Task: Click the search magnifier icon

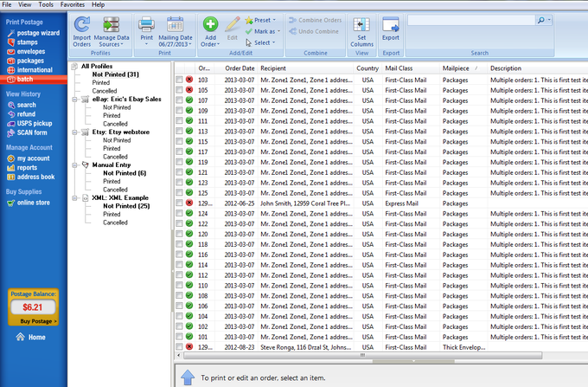Action: pos(540,19)
